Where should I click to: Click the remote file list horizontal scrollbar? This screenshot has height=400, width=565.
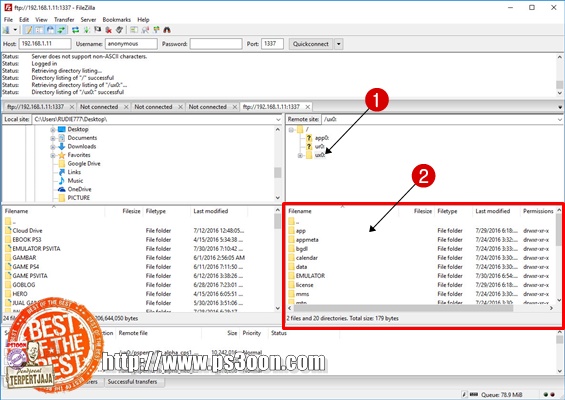(x=403, y=308)
